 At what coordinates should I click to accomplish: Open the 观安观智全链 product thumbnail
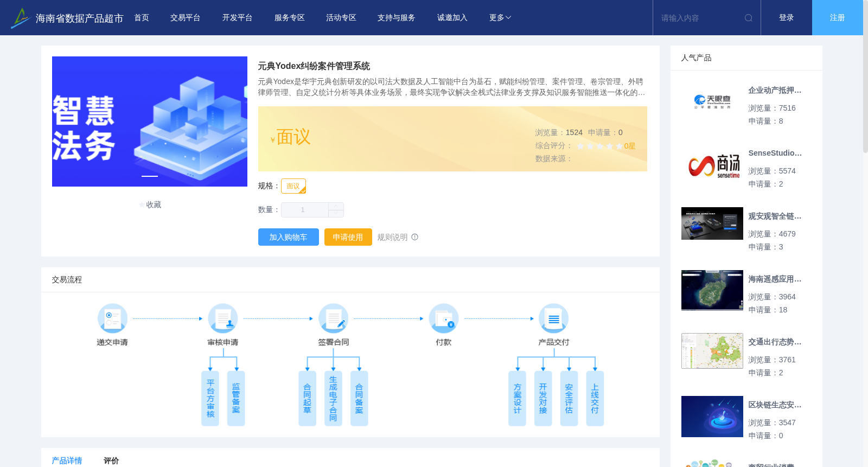[x=712, y=223]
